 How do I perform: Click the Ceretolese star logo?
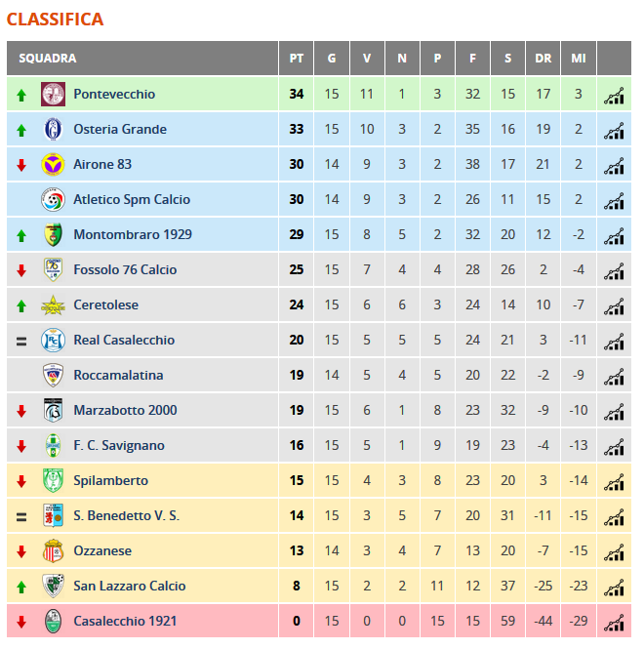click(53, 305)
